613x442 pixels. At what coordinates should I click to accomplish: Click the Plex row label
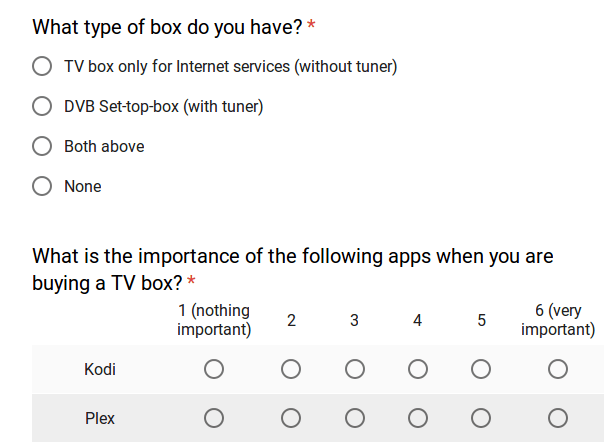click(x=100, y=419)
